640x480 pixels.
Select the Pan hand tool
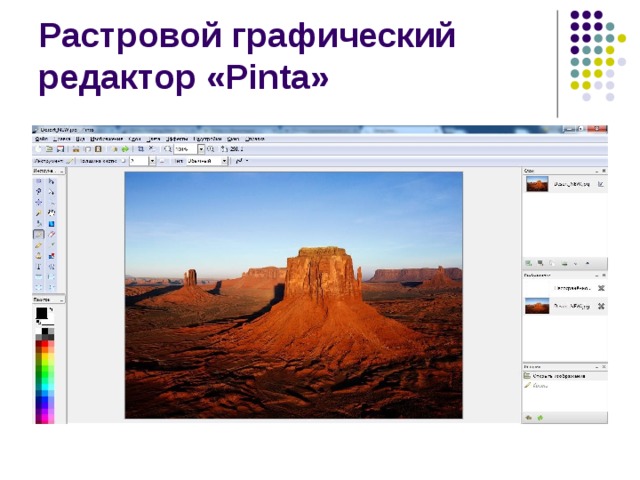[x=51, y=213]
